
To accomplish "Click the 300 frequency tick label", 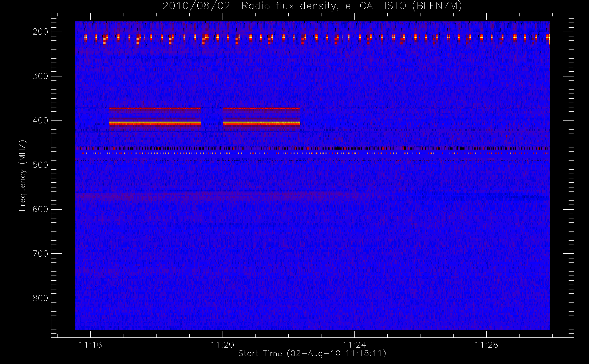I will pyautogui.click(x=40, y=76).
